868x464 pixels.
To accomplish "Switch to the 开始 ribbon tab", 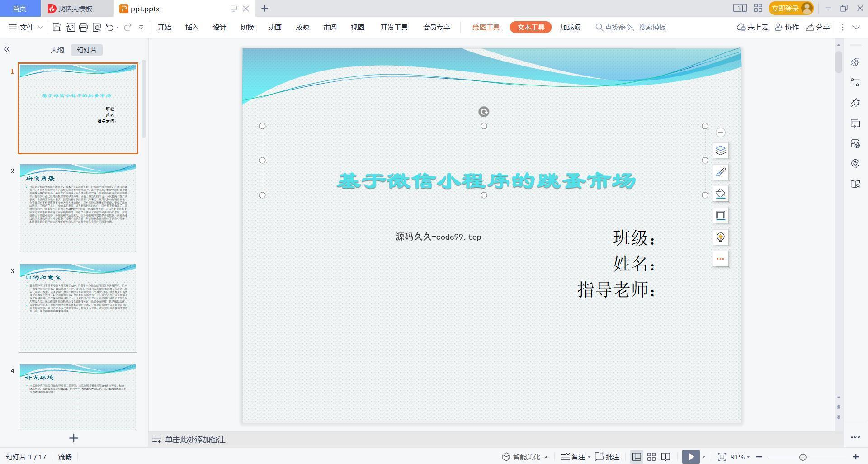I will tap(165, 27).
